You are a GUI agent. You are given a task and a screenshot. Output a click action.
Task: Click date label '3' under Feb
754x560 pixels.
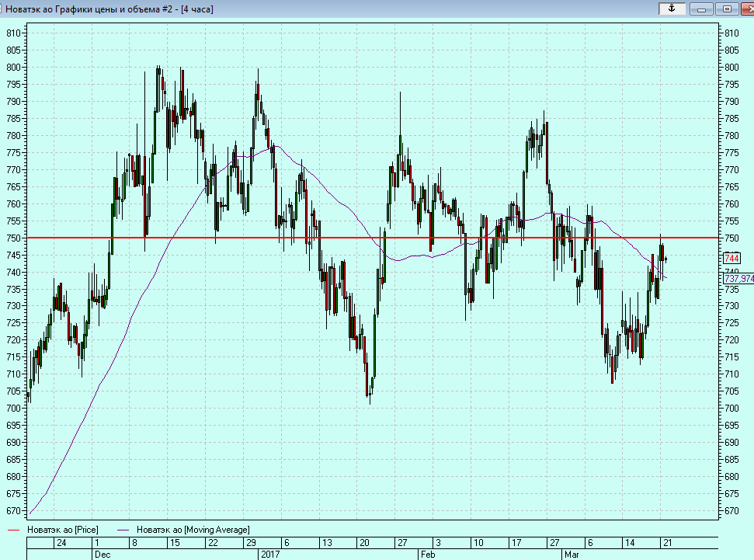[x=438, y=543]
